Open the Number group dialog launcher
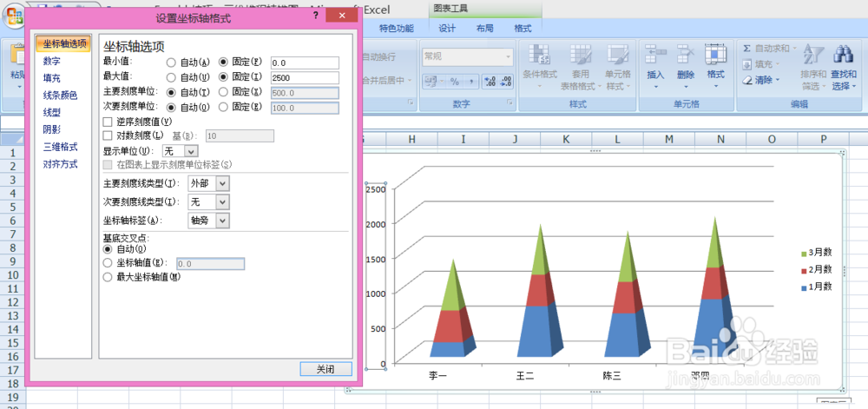The height and width of the screenshot is (409, 868). coord(509,103)
